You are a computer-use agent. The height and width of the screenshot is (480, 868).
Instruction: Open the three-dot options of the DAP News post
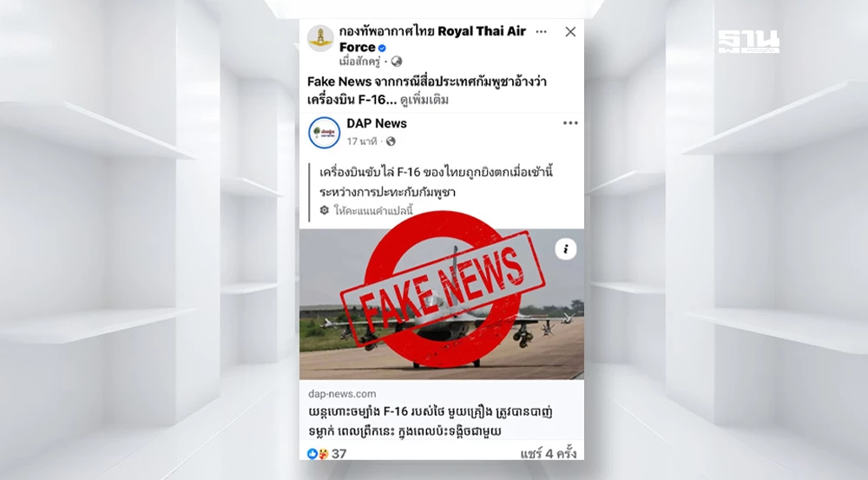570,123
